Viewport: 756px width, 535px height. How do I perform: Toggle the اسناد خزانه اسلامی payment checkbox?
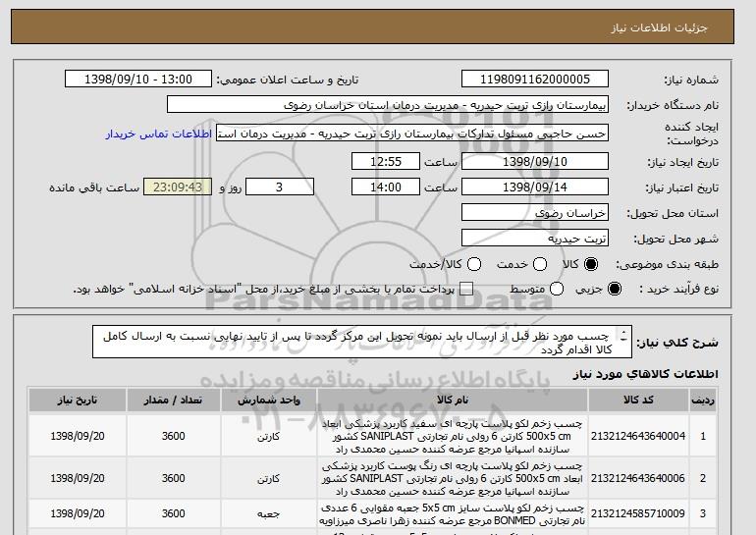pos(466,289)
